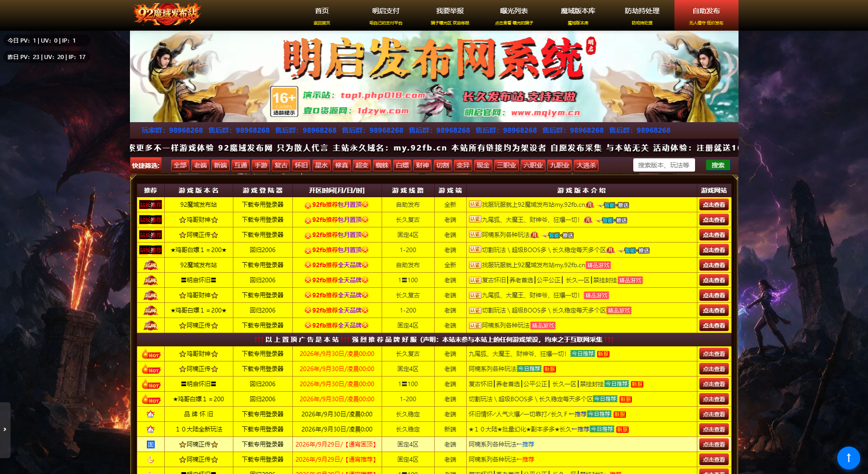Click the green 搜索 button

point(718,165)
